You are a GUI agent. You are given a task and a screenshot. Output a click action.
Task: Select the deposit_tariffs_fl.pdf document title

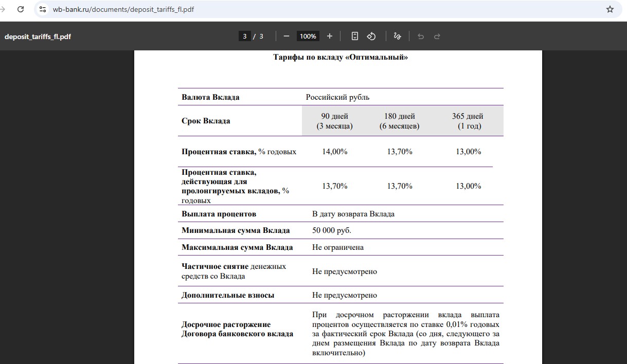[x=38, y=37]
